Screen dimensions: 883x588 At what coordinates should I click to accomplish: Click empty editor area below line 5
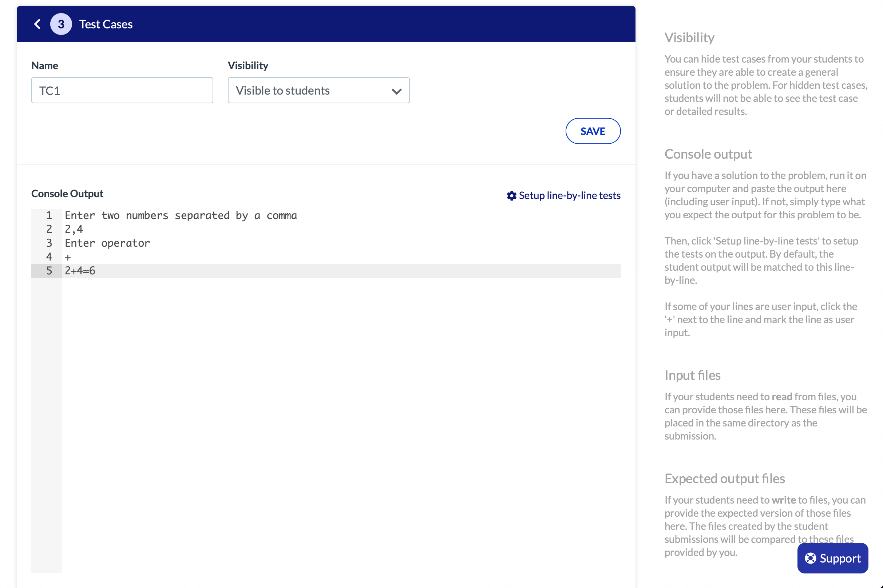click(x=341, y=425)
